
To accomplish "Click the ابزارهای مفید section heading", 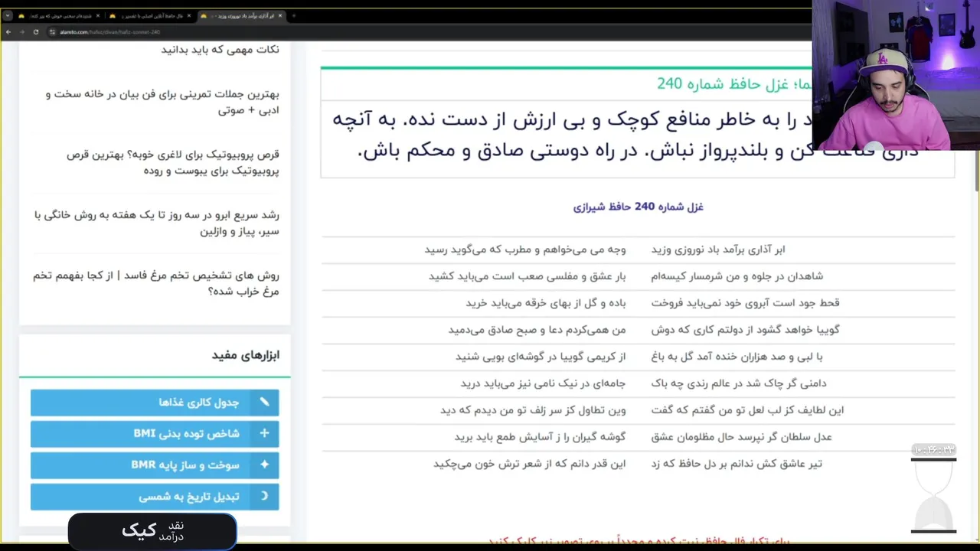I will coord(246,355).
